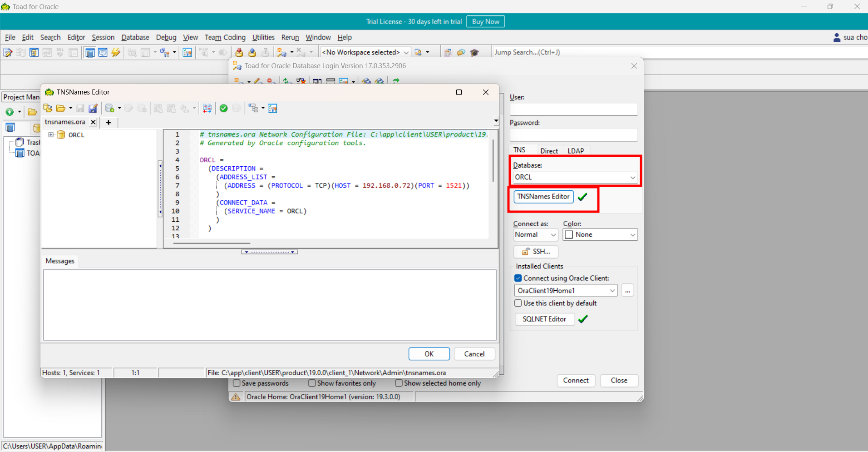This screenshot has height=452, width=868.
Task: Switch to the Direct tab
Action: [549, 151]
